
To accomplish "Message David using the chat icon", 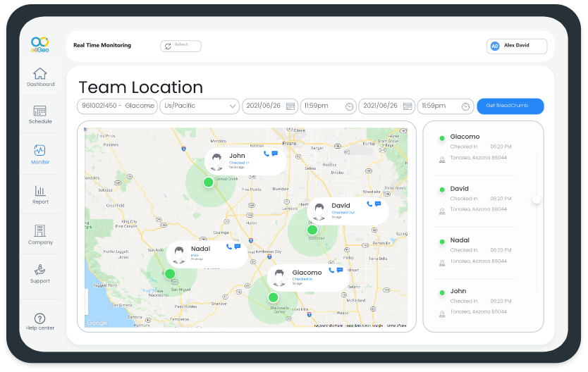I will 378,204.
